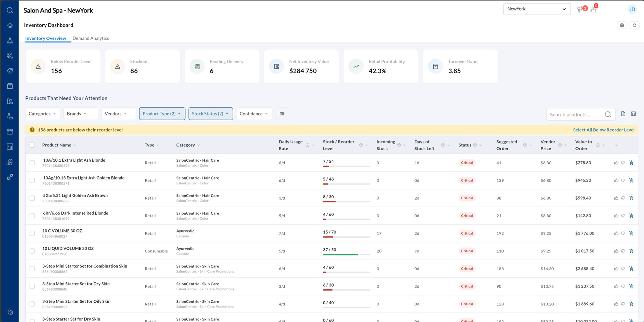The image size is (644, 322).
Task: Check the select-all checkbox in the table header
Action: coord(32,145)
